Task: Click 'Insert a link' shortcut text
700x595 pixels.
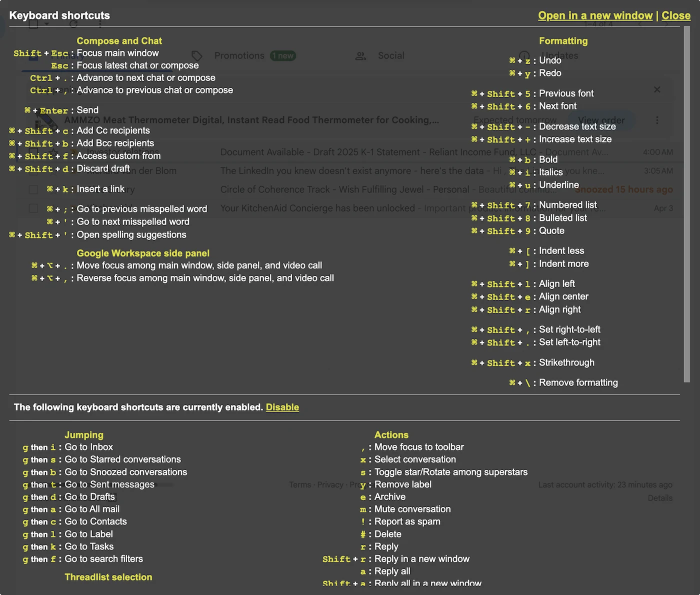Action: (100, 189)
